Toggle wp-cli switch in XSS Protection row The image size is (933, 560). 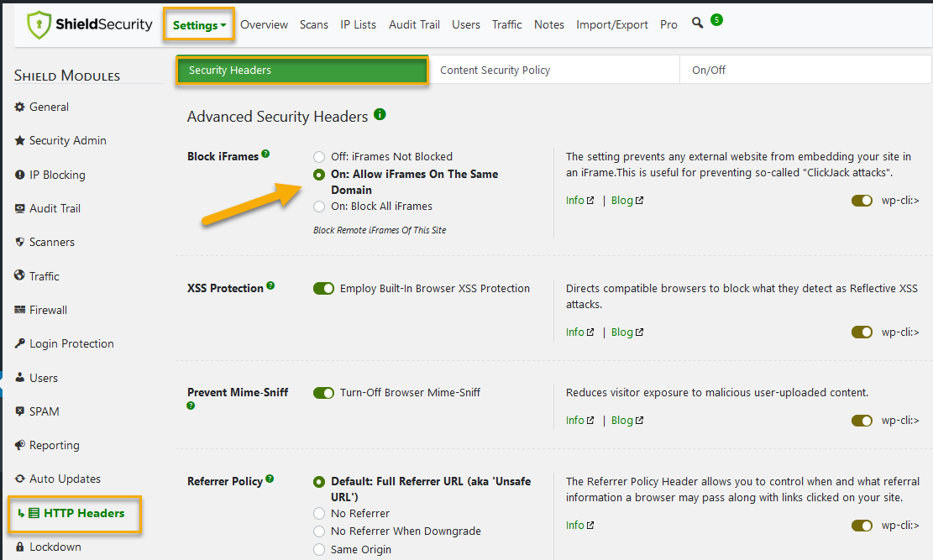coord(862,332)
